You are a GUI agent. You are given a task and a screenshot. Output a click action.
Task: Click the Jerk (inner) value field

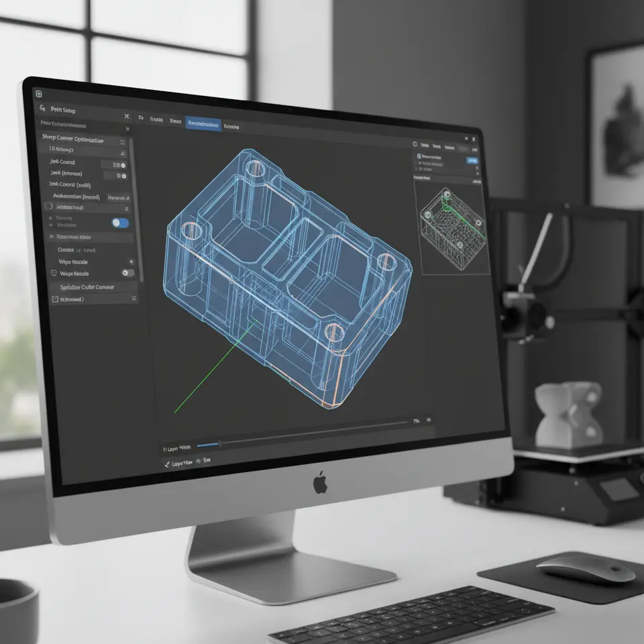point(116,176)
